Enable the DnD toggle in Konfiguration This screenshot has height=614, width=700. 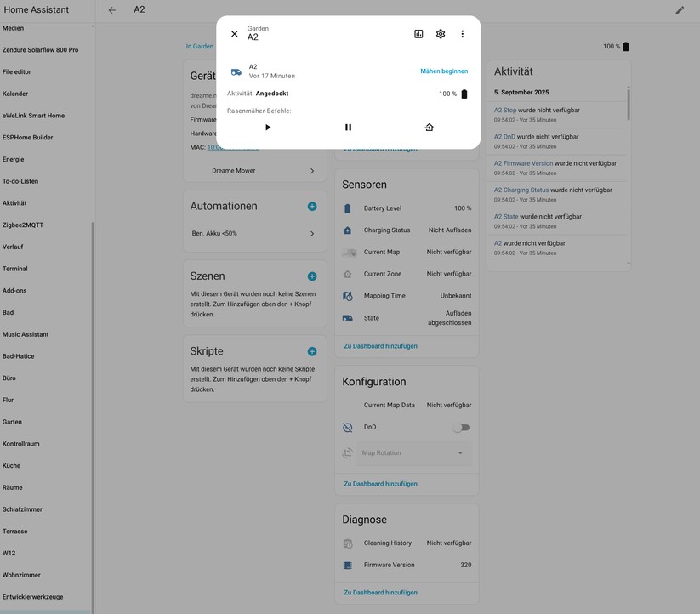point(460,427)
